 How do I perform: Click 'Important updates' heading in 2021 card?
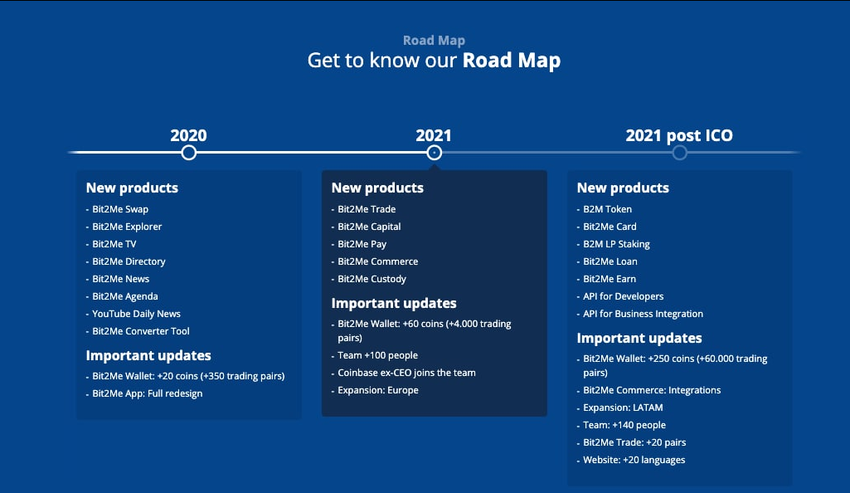tap(394, 303)
